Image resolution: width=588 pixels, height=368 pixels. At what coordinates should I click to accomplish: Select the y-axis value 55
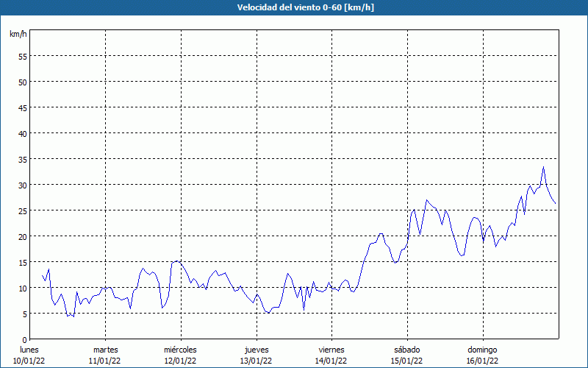pos(23,57)
